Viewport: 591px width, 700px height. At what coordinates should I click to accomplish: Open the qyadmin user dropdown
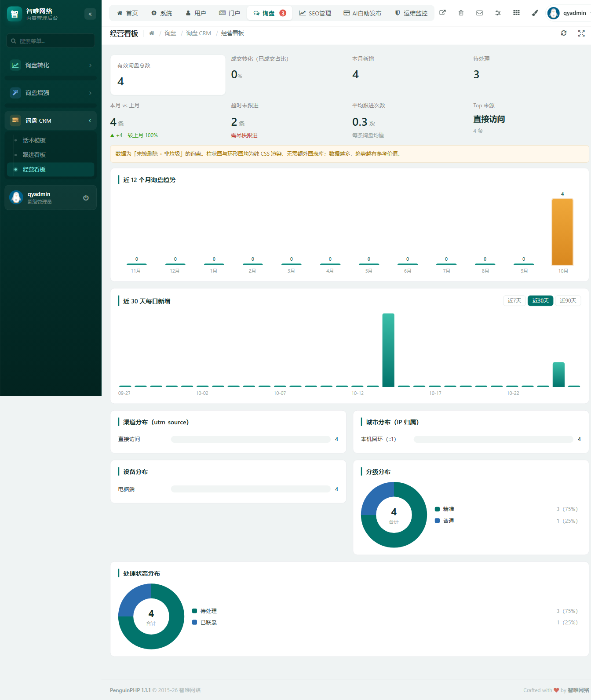click(x=568, y=13)
